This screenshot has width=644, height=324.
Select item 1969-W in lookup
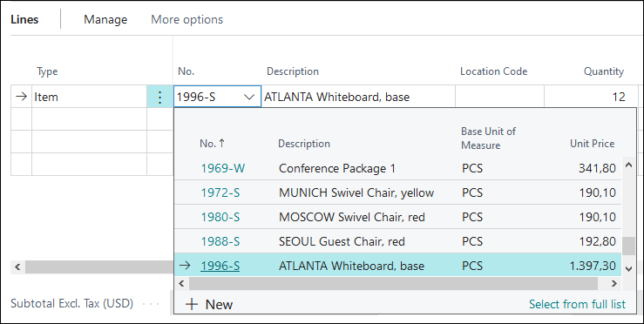pos(222,168)
